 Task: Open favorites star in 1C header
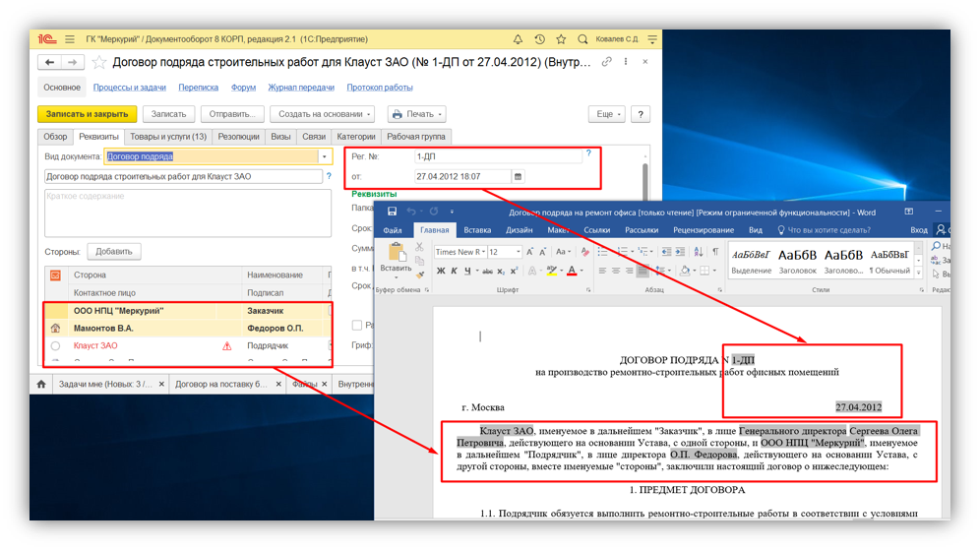(561, 39)
